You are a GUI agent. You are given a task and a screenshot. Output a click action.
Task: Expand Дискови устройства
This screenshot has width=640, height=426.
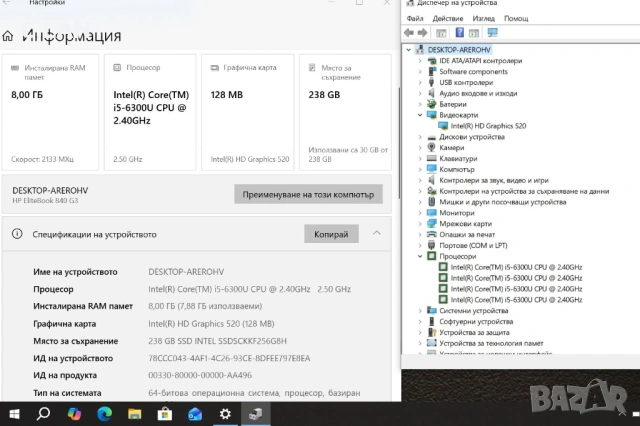(x=420, y=137)
